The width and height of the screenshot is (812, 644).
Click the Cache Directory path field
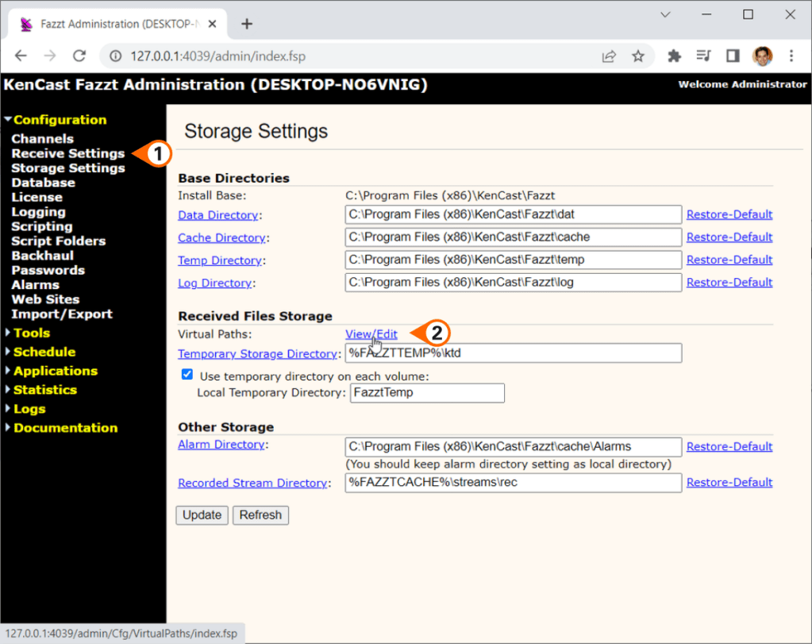tap(514, 237)
